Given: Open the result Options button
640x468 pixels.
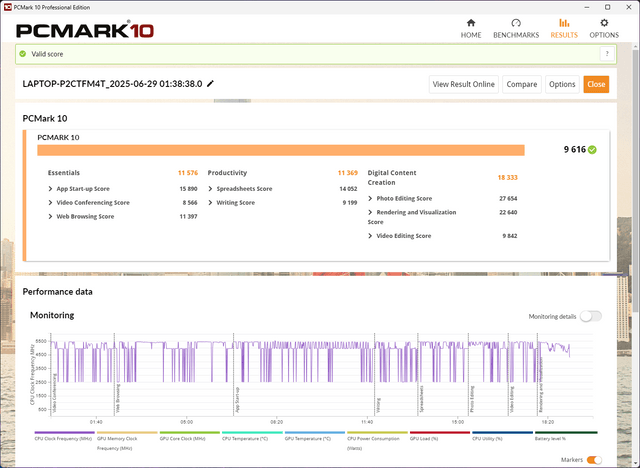Looking at the screenshot, I should click(x=562, y=84).
